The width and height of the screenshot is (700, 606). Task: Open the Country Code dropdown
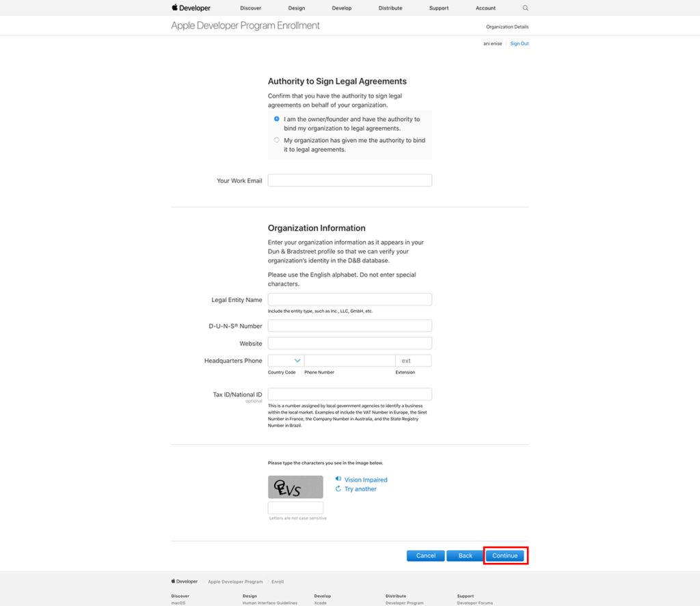point(284,360)
